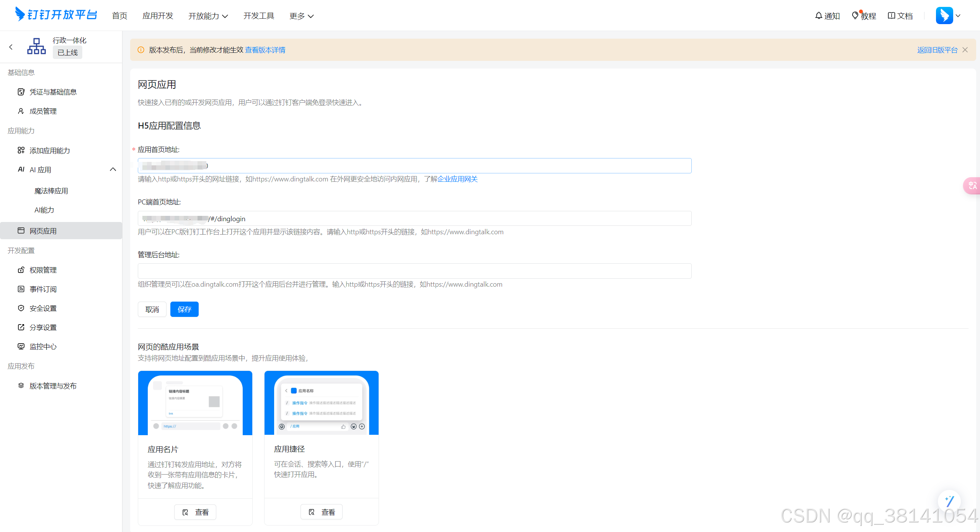The height and width of the screenshot is (532, 980).
Task: Click the 保存 save button
Action: pos(184,309)
